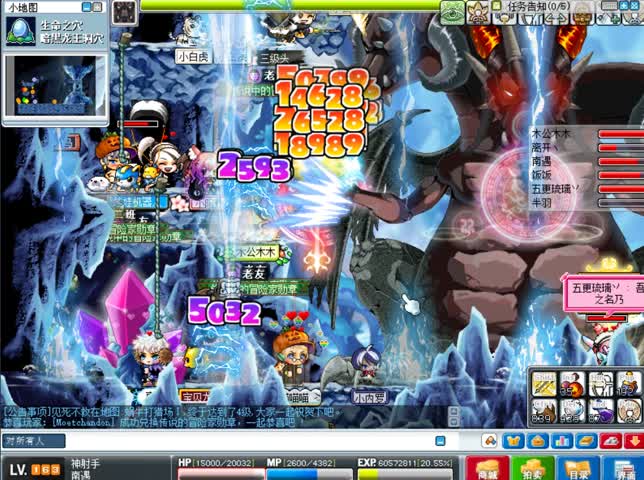
Task: Open the menu (目录) button
Action: [578, 469]
